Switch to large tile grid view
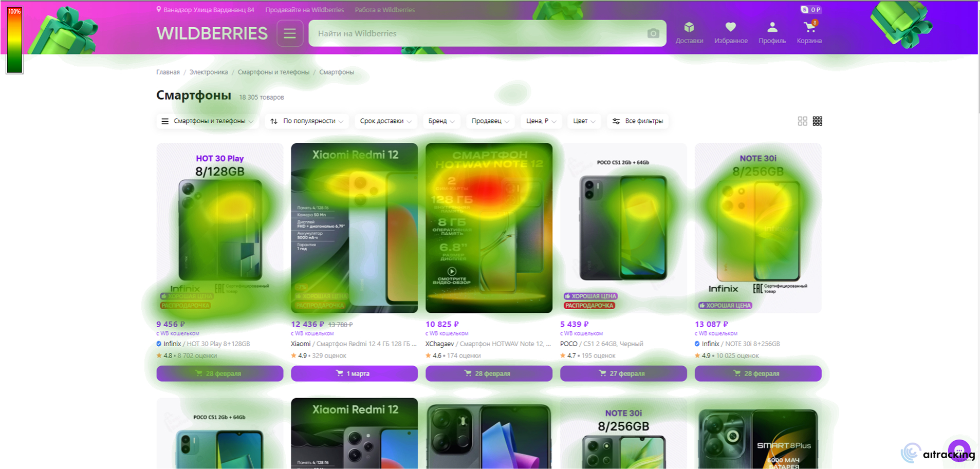This screenshot has height=469, width=980. coord(802,121)
